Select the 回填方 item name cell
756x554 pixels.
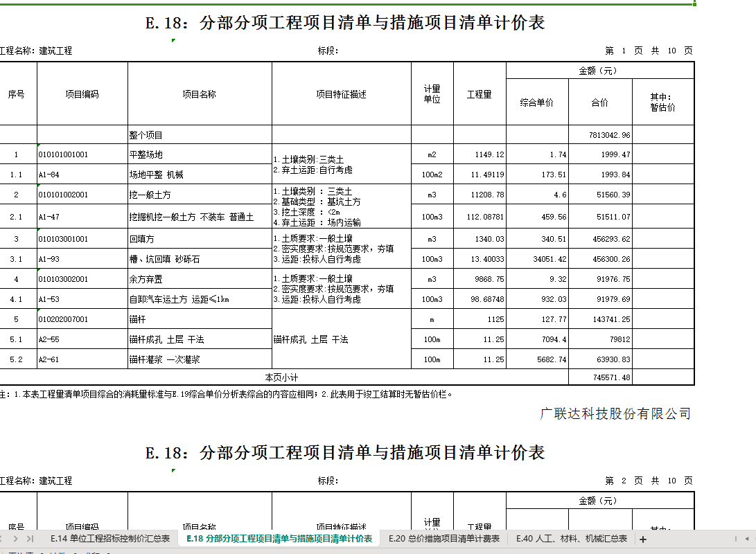click(200, 239)
